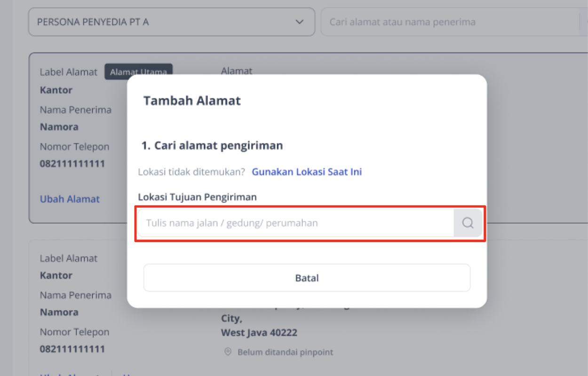Click the "West Java 40222" address line

259,333
